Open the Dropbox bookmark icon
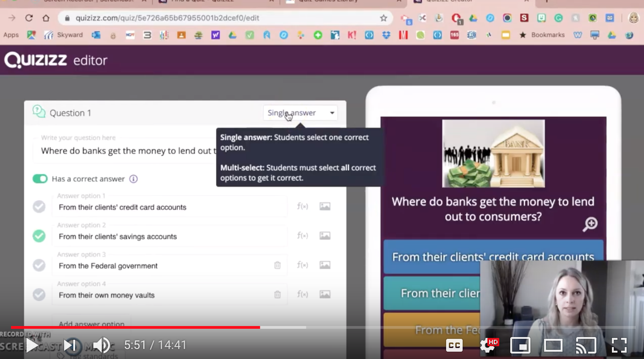 pos(386,35)
